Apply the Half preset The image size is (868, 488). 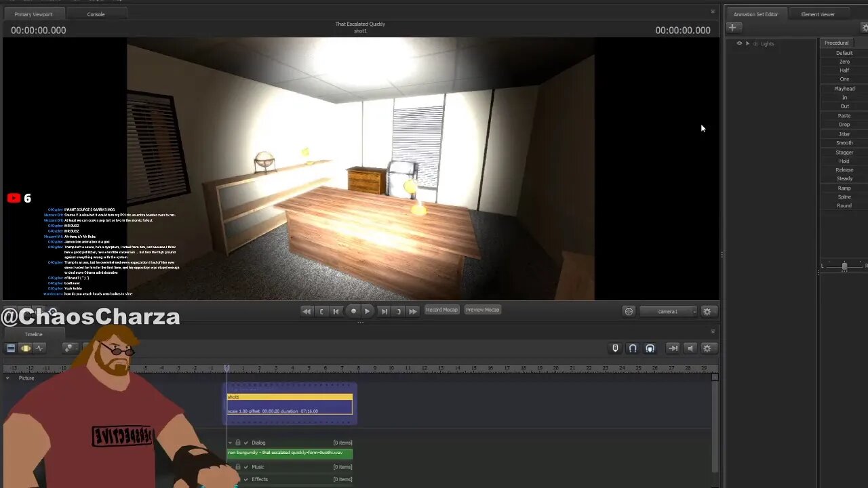pyautogui.click(x=844, y=70)
